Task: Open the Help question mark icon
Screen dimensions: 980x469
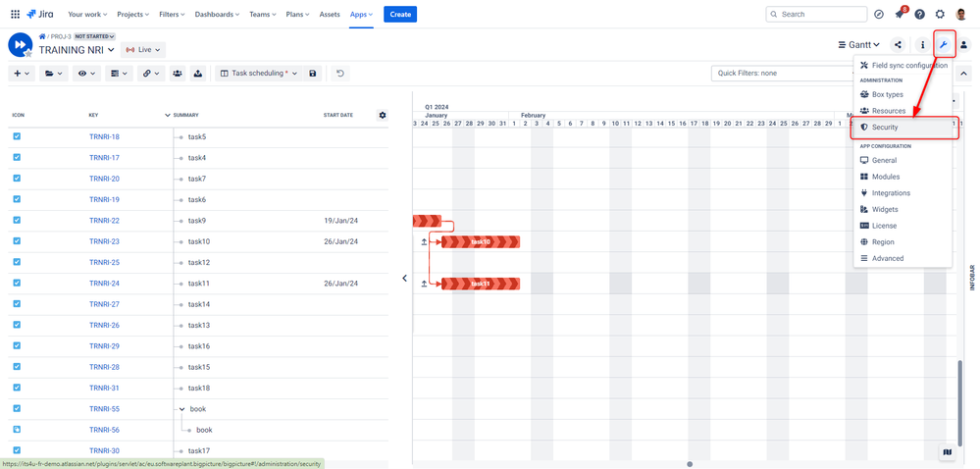Action: (x=919, y=14)
